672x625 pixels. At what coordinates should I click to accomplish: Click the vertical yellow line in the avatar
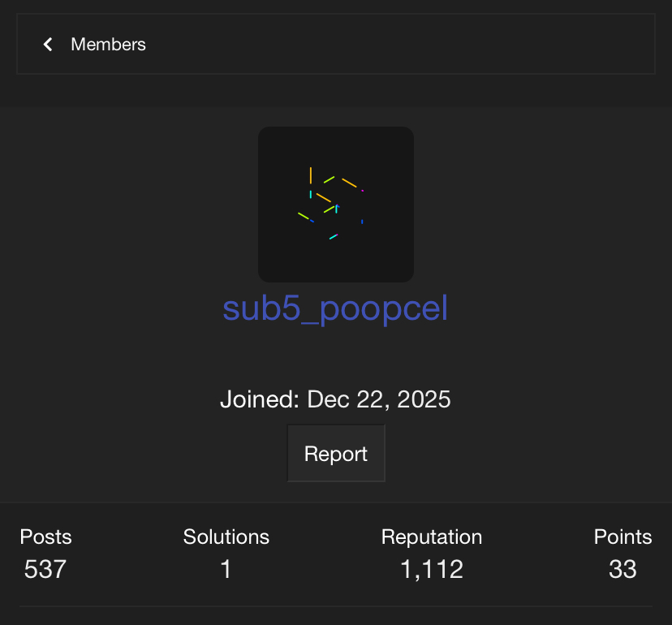coord(311,175)
